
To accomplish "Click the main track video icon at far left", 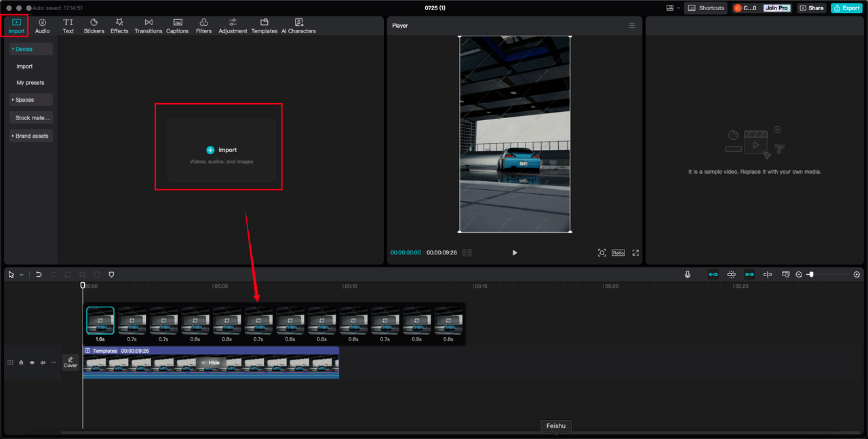I will 10,362.
